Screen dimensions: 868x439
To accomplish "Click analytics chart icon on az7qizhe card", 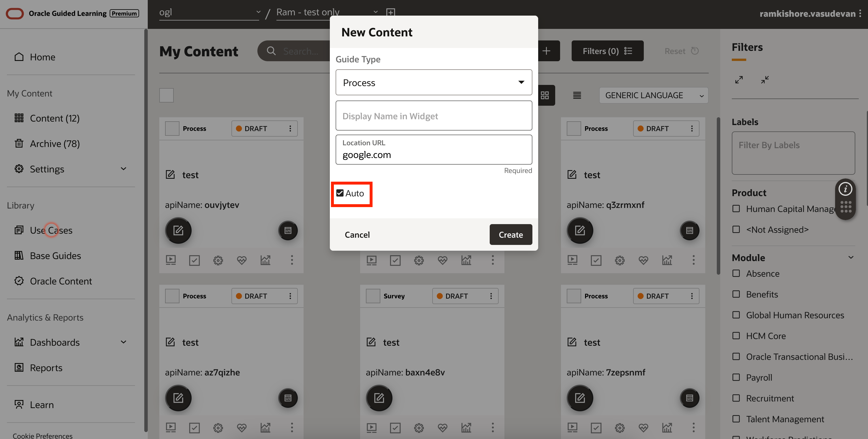I will [x=265, y=427].
